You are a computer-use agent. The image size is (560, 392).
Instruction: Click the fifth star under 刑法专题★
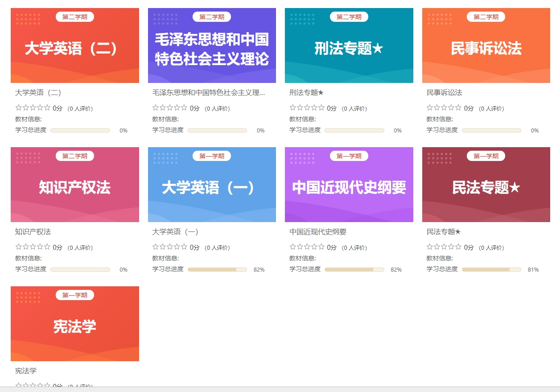pos(321,107)
